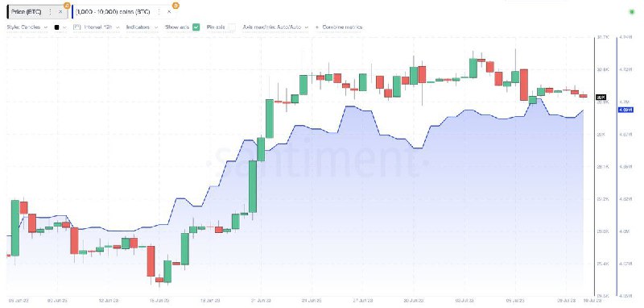Click the green status dot at top right
This screenshot has height=308, width=644.
[632, 12]
